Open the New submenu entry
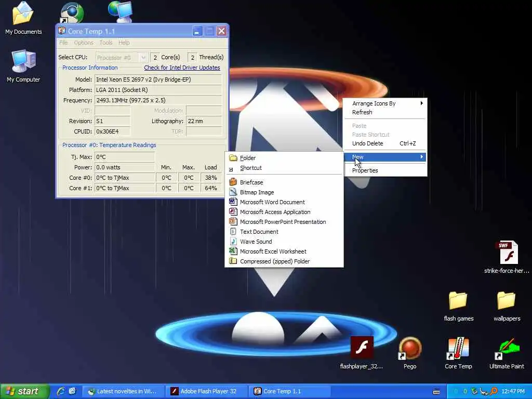 pyautogui.click(x=385, y=157)
